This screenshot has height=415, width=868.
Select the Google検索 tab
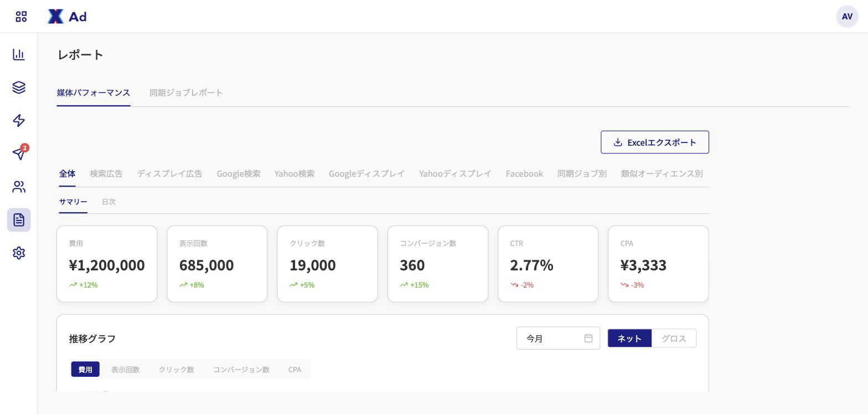pyautogui.click(x=239, y=173)
